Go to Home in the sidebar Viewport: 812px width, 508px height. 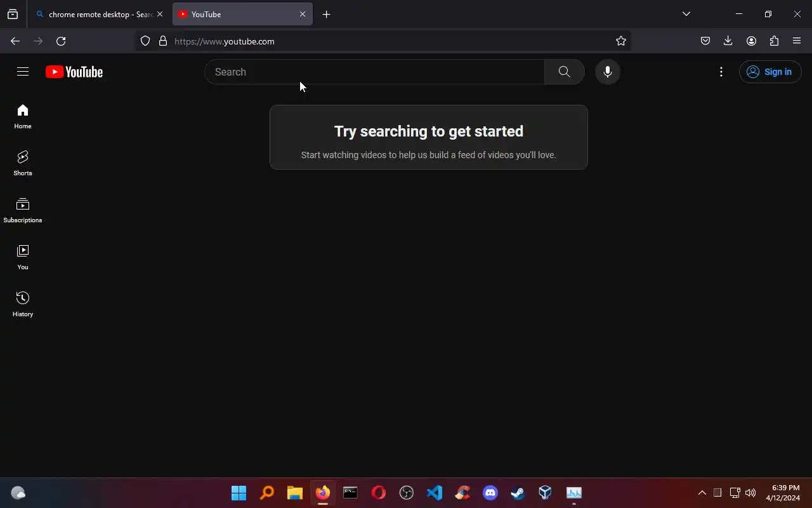click(x=23, y=117)
